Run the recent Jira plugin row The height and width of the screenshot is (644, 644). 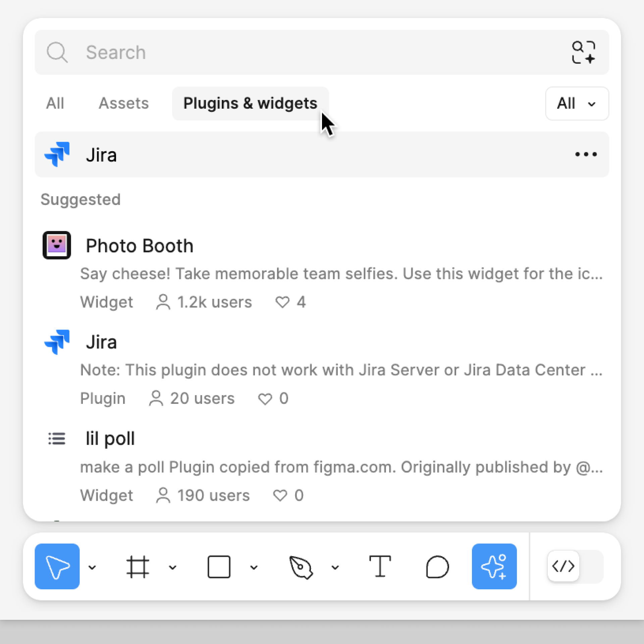click(x=322, y=154)
